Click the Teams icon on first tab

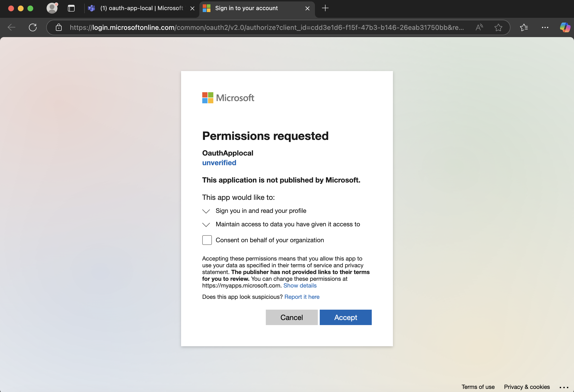91,8
